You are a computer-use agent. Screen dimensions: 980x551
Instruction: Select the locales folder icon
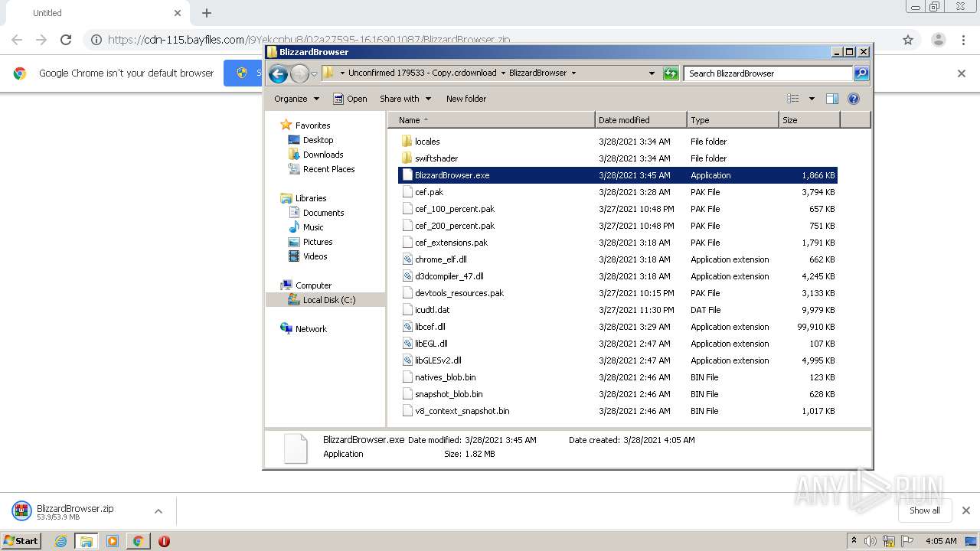(x=407, y=142)
